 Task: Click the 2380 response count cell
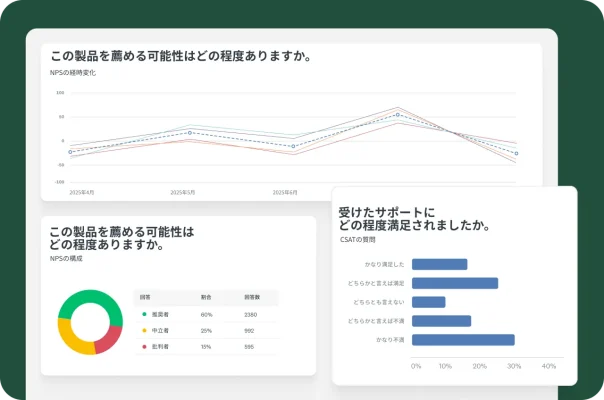tap(250, 315)
